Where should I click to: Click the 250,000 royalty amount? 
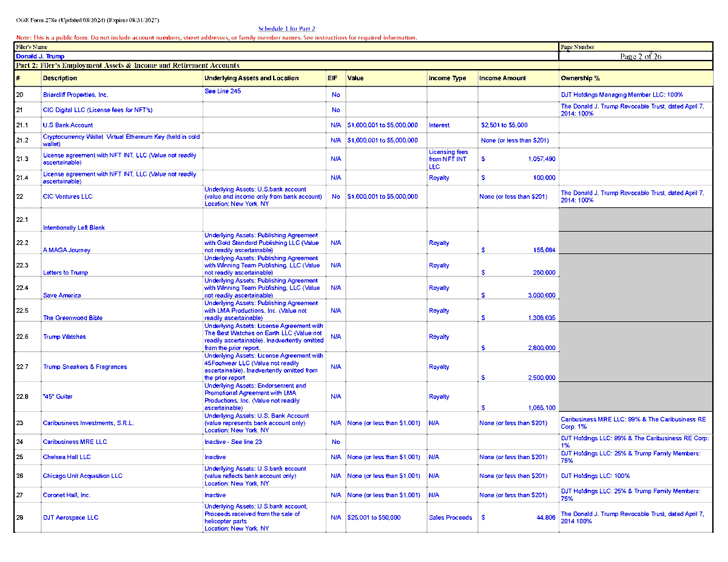coord(544,273)
